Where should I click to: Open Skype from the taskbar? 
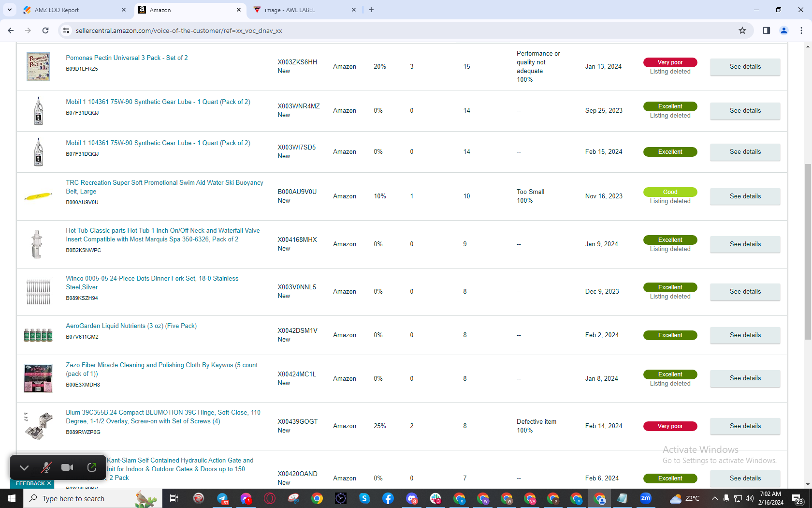[364, 498]
